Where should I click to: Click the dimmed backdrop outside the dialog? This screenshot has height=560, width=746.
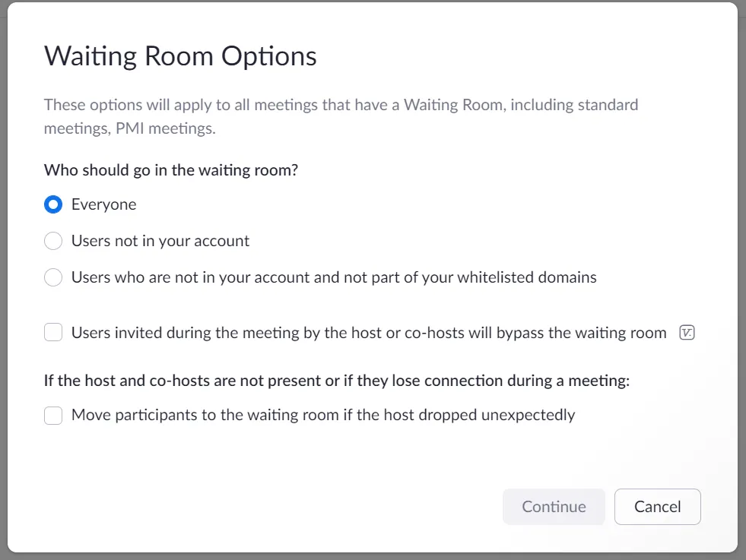pos(741,304)
